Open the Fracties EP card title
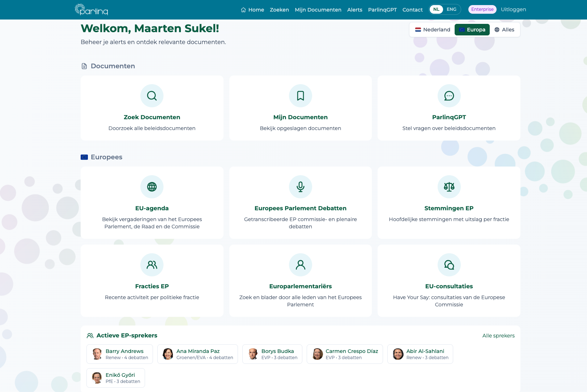 pyautogui.click(x=152, y=287)
